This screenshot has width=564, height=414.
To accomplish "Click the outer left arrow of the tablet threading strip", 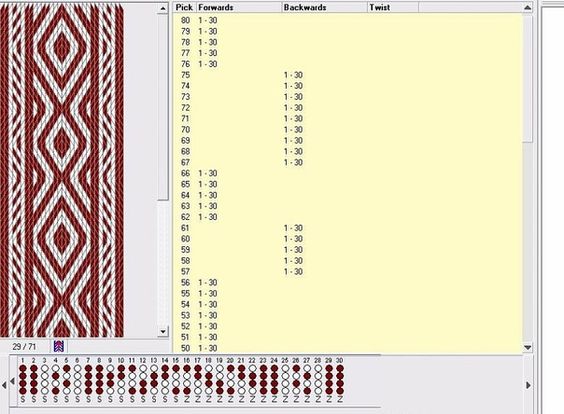I will click(4, 385).
